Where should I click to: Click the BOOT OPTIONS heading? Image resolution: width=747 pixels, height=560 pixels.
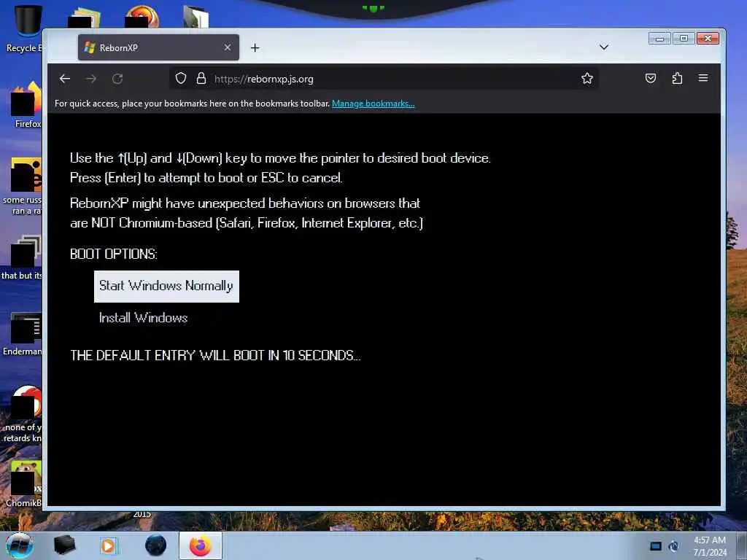pos(113,254)
